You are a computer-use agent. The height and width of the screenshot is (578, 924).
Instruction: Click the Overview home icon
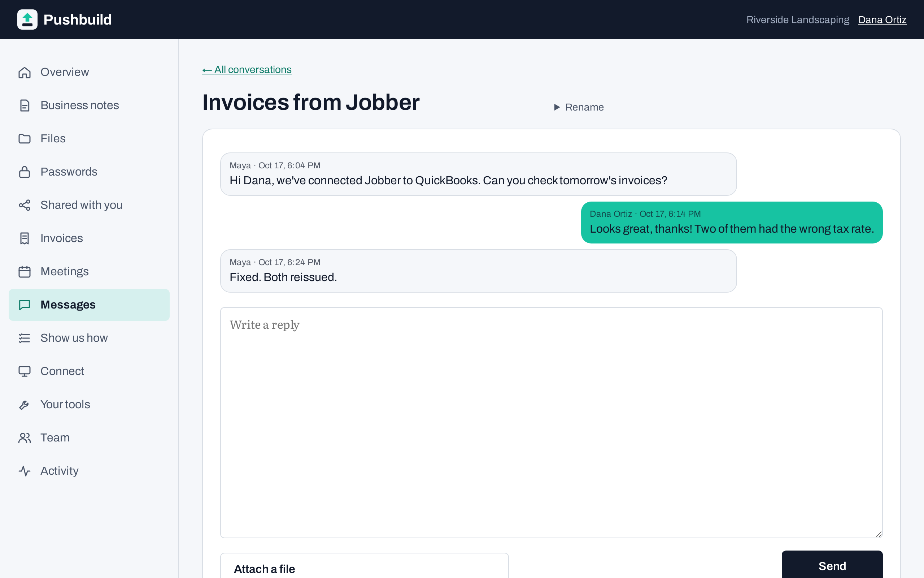coord(25,72)
